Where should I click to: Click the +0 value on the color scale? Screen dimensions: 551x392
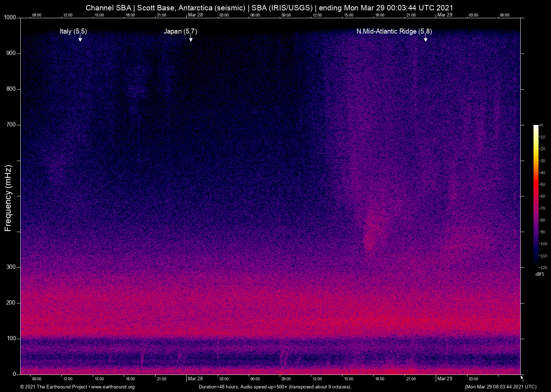pos(541,125)
